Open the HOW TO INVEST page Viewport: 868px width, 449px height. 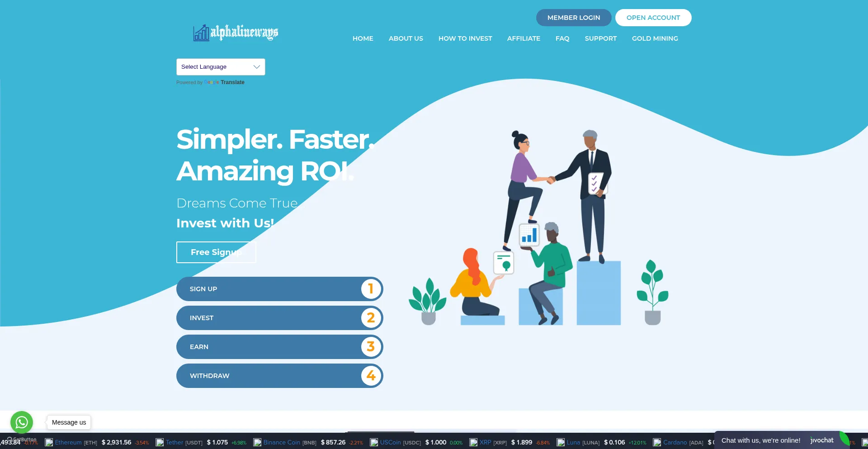pos(465,38)
